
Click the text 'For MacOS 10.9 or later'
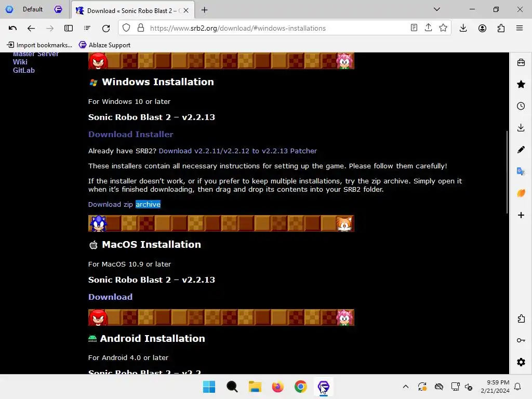tap(129, 264)
